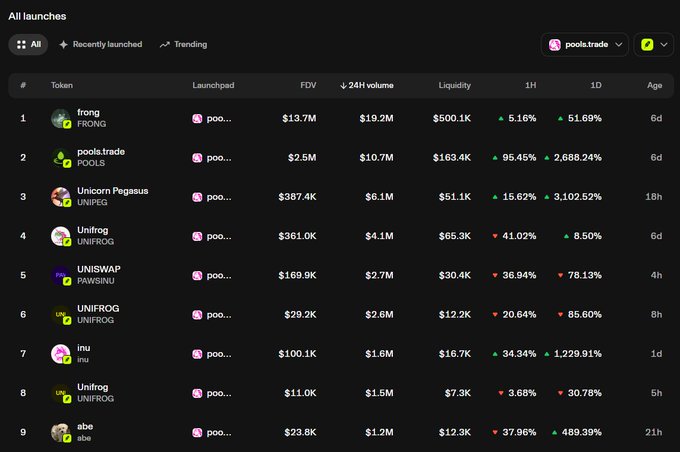Click launchpad icon in row 6 UNIFROG

[197, 315]
